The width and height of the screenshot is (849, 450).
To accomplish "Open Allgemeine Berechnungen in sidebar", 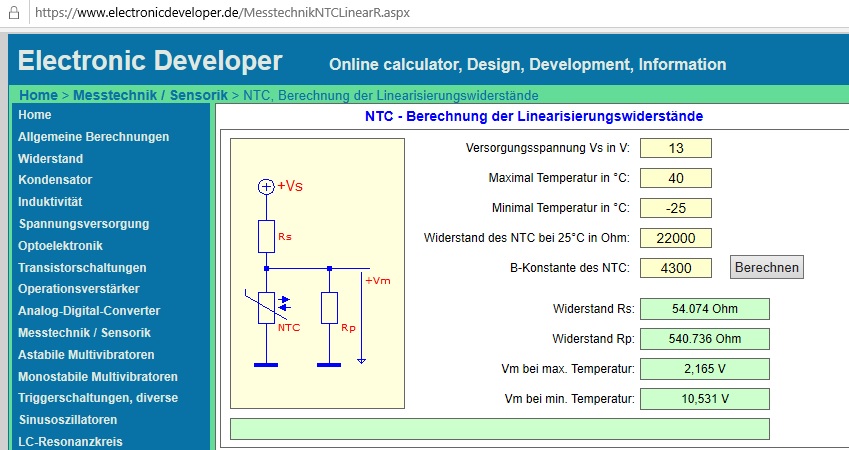I will coord(94,137).
